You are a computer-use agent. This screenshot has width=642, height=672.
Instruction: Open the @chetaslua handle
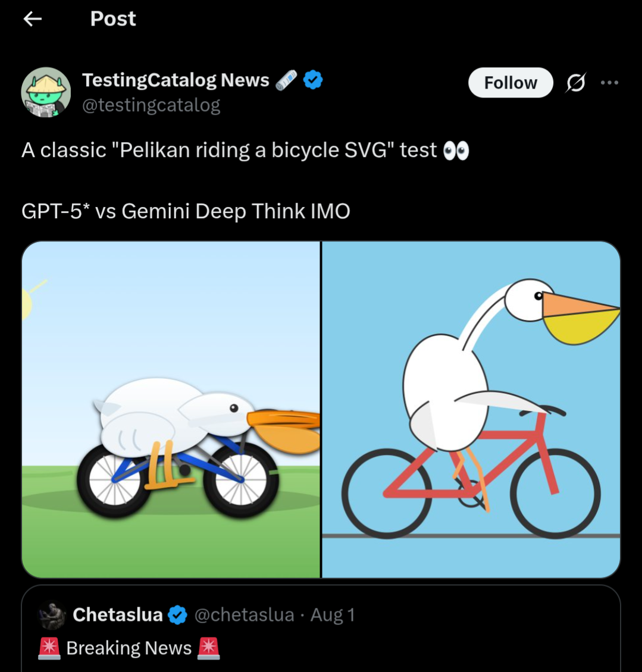coord(245,615)
